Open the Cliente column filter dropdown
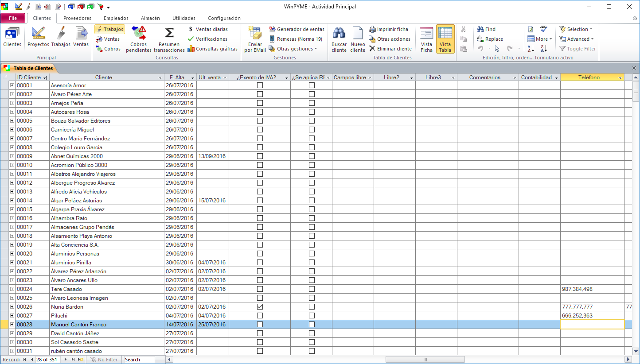The image size is (640, 364). [x=160, y=78]
